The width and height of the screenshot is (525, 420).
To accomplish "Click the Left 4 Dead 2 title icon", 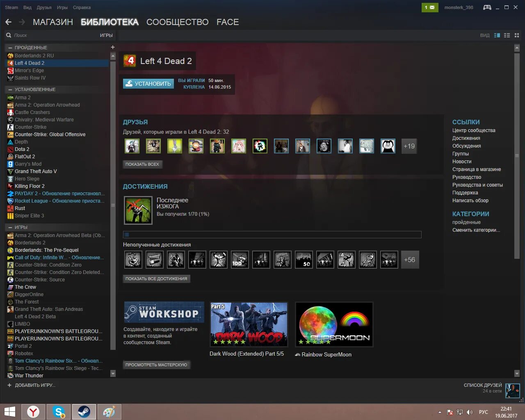I will tap(130, 61).
